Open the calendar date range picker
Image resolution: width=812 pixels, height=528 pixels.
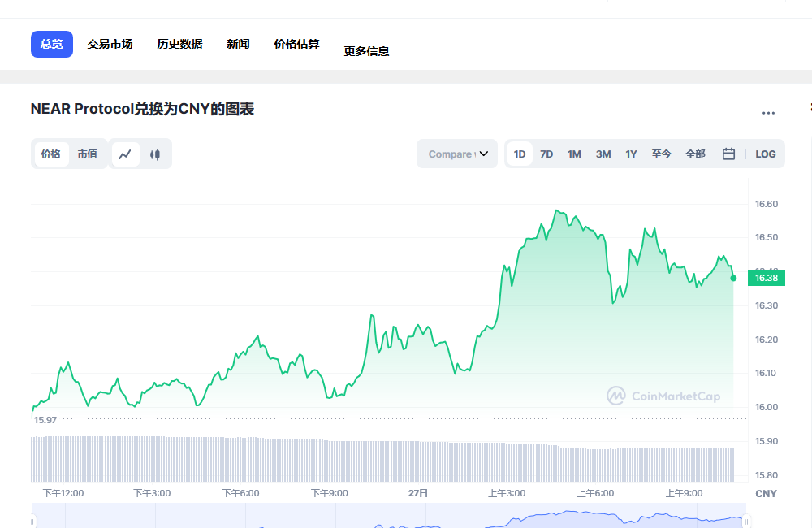(x=728, y=154)
